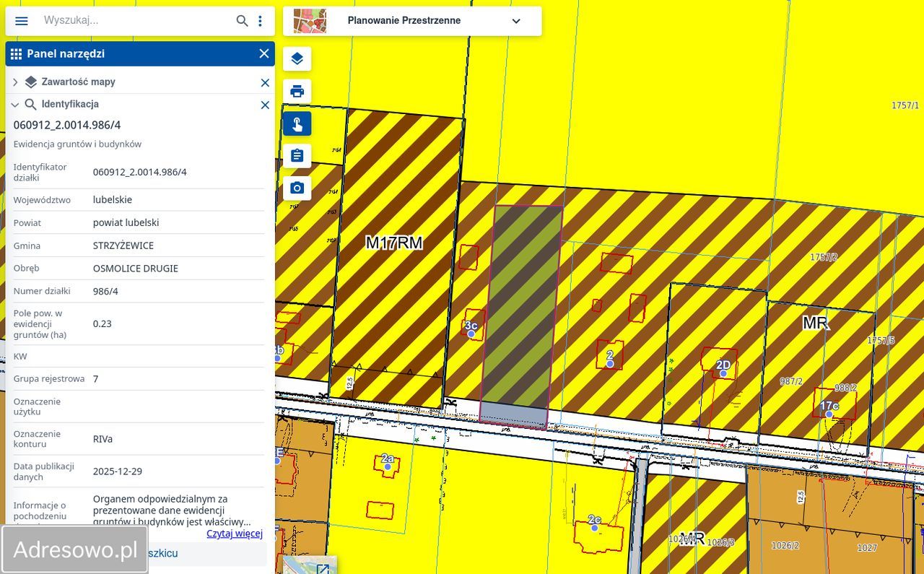Open the three-dot search options menu
924x574 pixels.
(260, 21)
